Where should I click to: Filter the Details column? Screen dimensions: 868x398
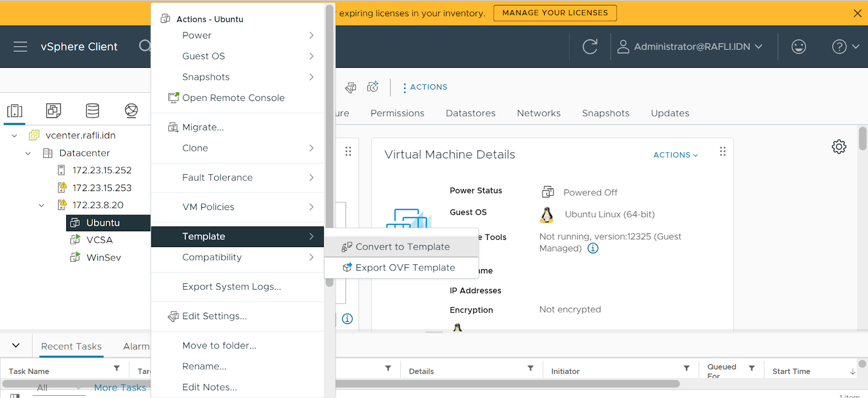coord(531,369)
